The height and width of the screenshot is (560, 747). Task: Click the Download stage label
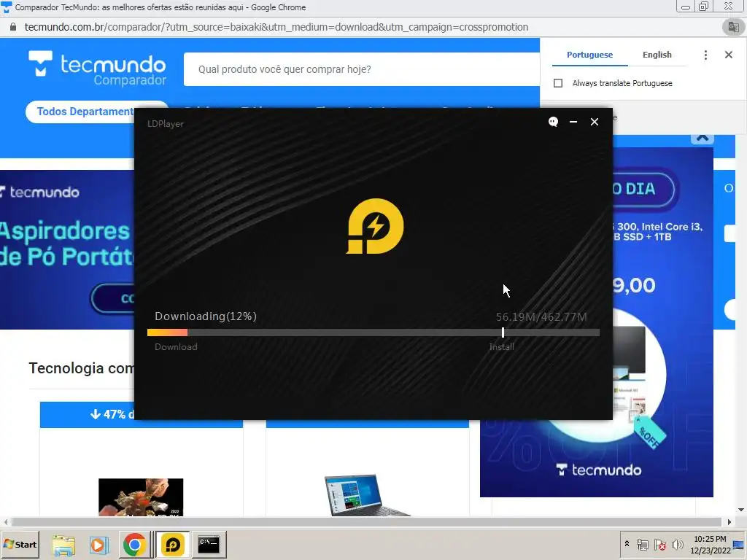click(176, 346)
